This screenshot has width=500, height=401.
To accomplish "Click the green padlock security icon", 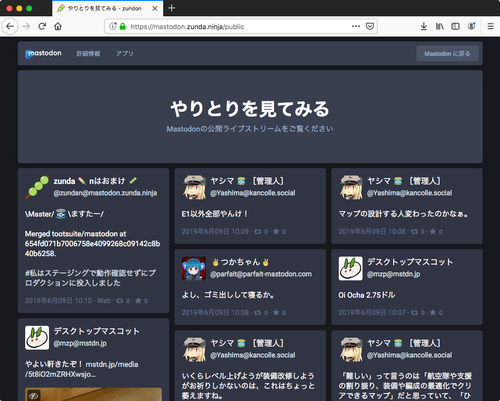I will [x=123, y=26].
